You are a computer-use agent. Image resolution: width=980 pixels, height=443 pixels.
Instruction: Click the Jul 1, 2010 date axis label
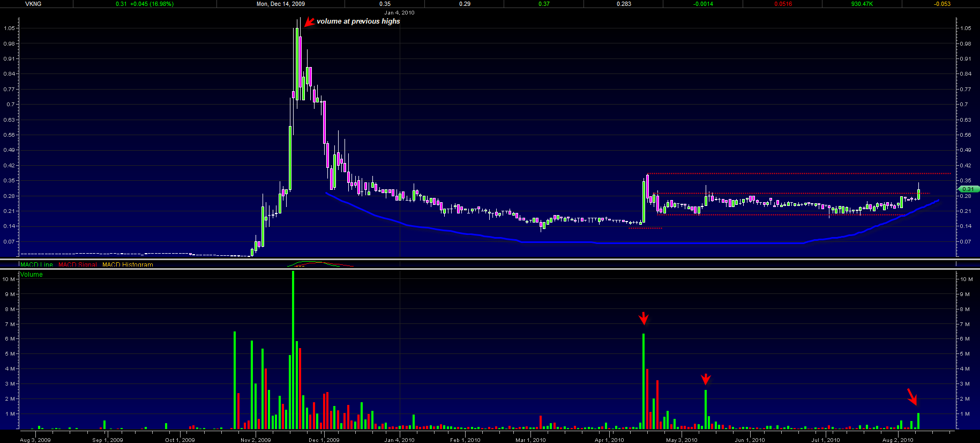[825, 440]
